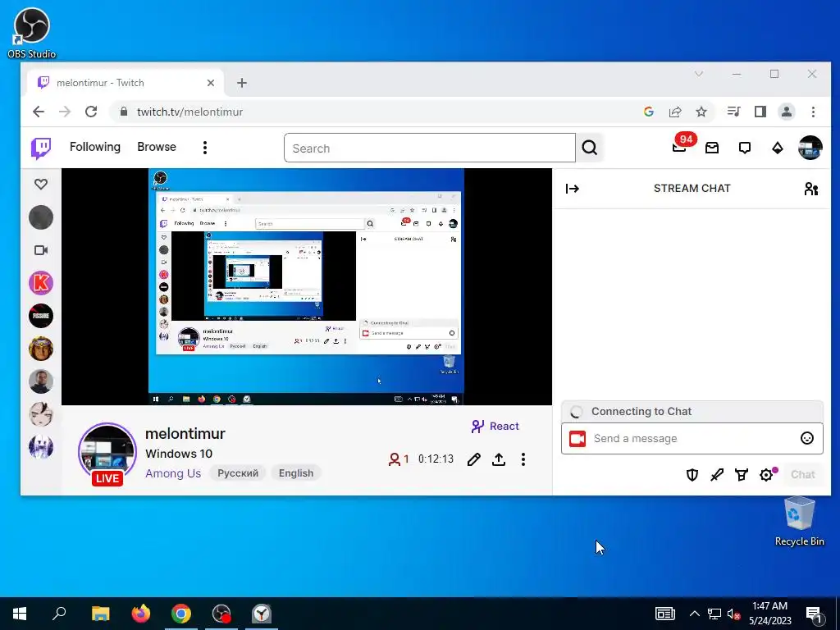
Task: Select the English tag
Action: coord(295,473)
